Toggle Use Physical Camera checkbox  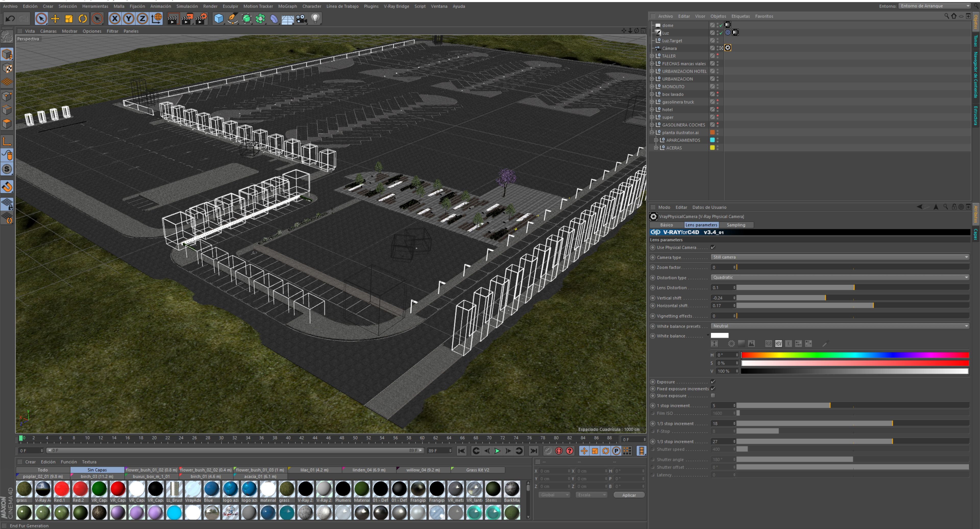tap(713, 247)
